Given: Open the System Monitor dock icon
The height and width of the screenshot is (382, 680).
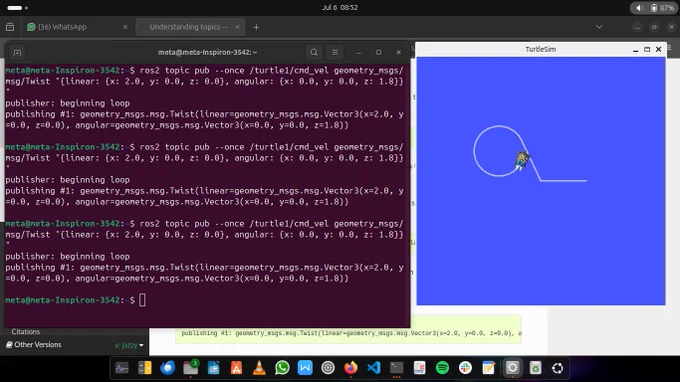Looking at the screenshot, I should 122,368.
